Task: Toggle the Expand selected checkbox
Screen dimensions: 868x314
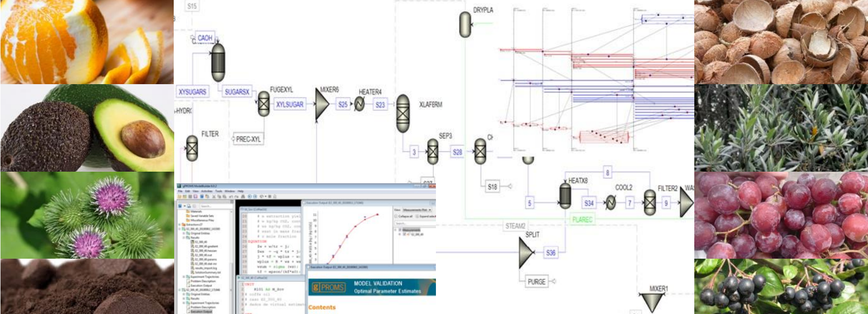Action: tap(417, 216)
